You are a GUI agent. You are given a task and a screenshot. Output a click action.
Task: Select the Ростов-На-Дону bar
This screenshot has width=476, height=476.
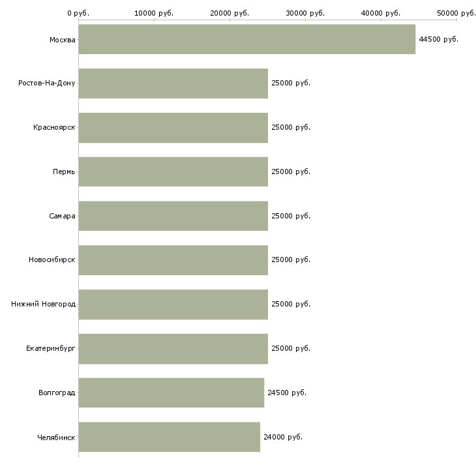pos(173,83)
